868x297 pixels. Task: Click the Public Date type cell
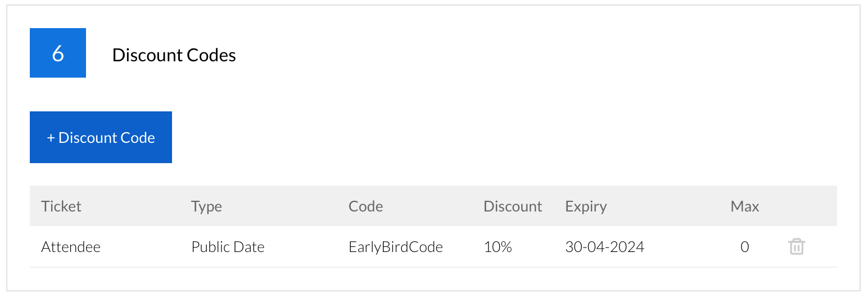coord(228,247)
